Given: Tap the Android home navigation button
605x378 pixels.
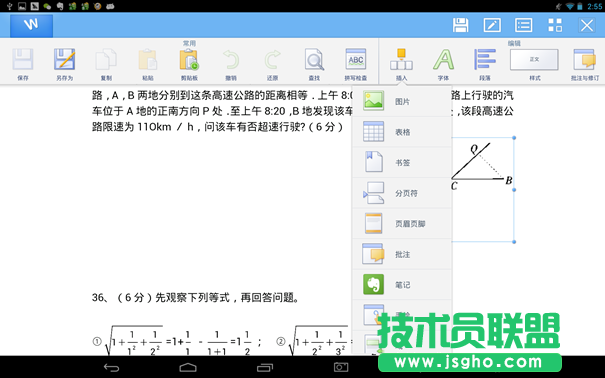Looking at the screenshot, I should pos(188,367).
